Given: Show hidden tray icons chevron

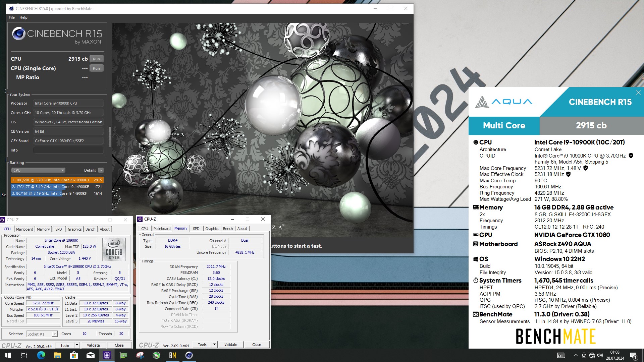Looking at the screenshot, I should (576, 355).
